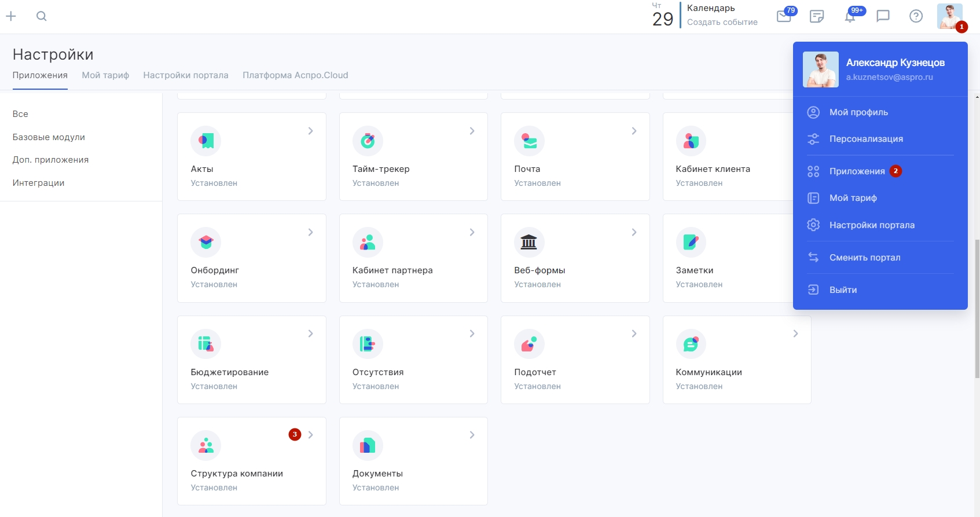Click the Подотчет app icon
Screen dimensions: 980x517
coord(529,344)
